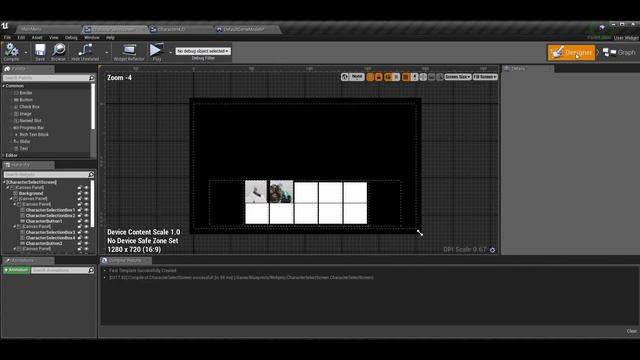Open the Edit menu
Viewport: 640px width, 360px height.
(21, 38)
